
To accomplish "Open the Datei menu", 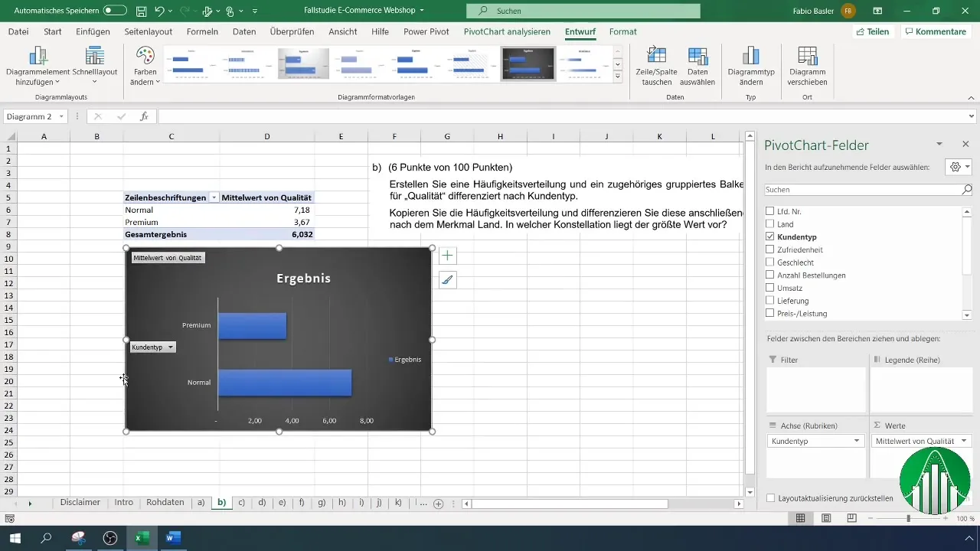I will click(18, 31).
